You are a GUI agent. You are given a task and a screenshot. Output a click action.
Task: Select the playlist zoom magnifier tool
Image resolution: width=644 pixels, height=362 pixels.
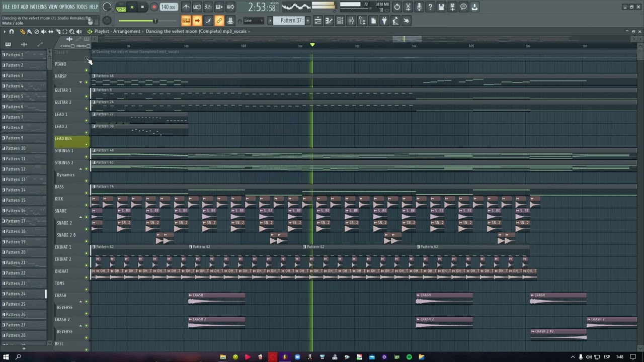[72, 32]
